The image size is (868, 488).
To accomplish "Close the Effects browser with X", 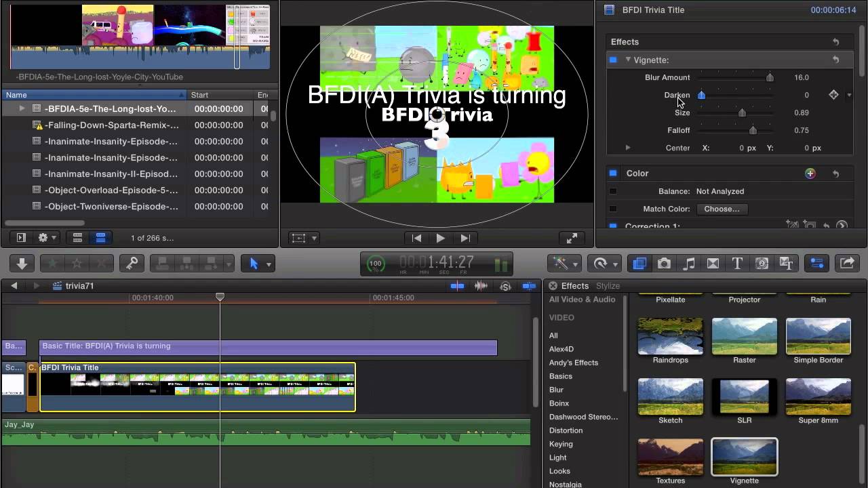I will pos(553,286).
